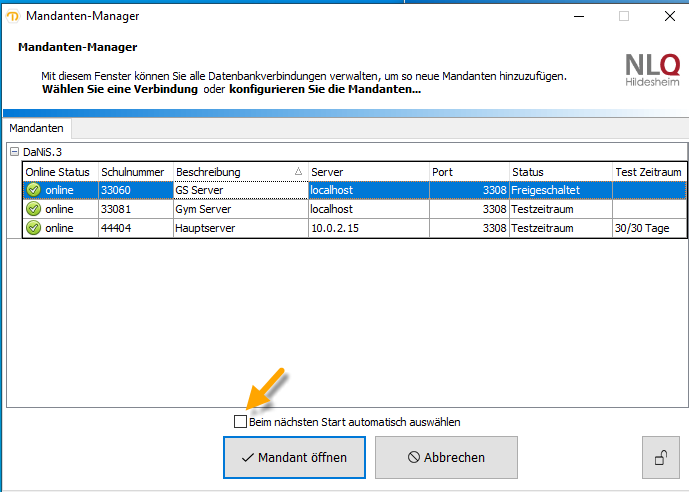
Task: Click the Test Zeitraum column header
Action: [x=648, y=172]
